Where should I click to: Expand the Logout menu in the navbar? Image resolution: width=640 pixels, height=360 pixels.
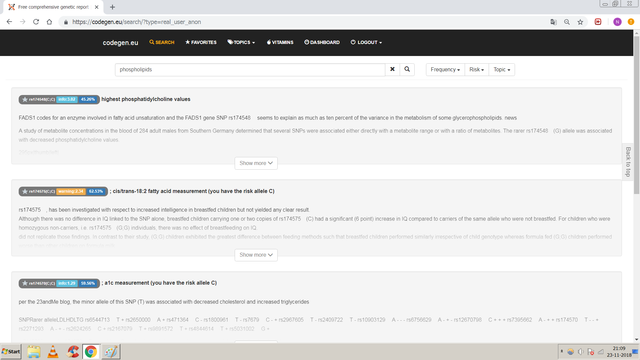pos(366,42)
